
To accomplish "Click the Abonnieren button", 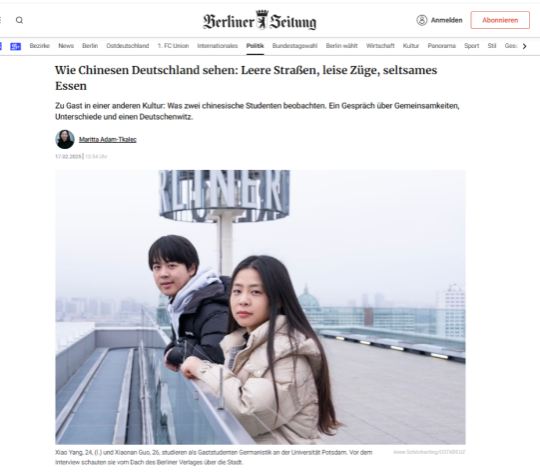I will pos(500,20).
